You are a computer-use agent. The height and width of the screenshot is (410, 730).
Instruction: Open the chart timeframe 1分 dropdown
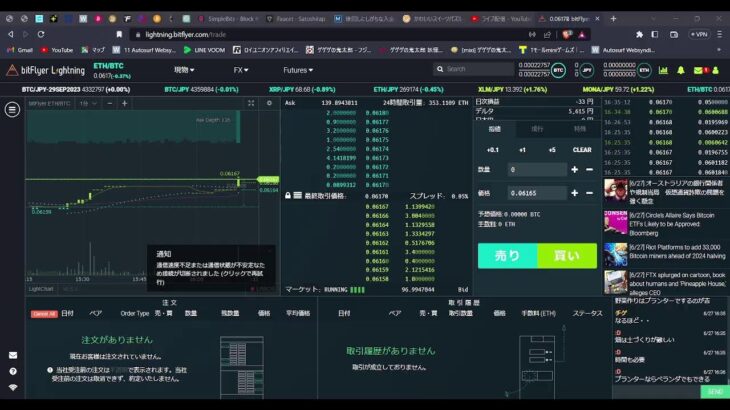coord(88,103)
